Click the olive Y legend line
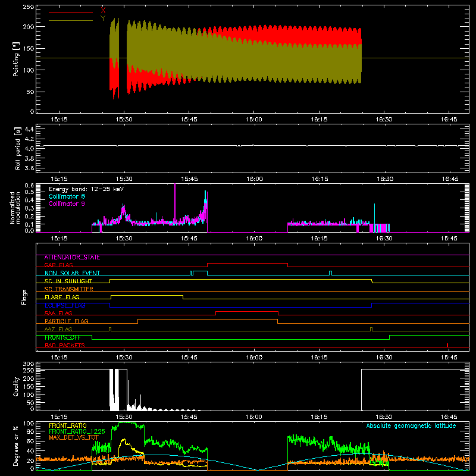476x476 pixels. tap(71, 21)
